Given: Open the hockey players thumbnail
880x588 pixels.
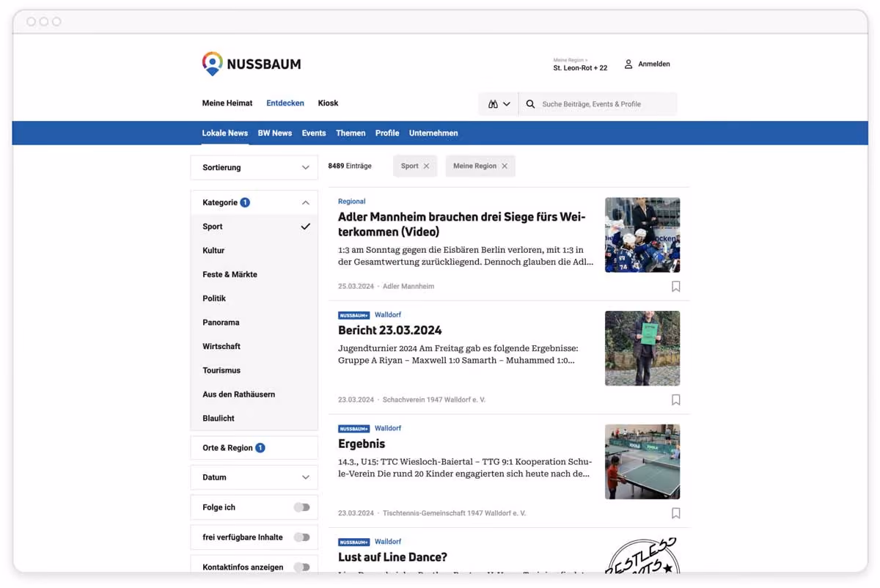Looking at the screenshot, I should pos(642,235).
